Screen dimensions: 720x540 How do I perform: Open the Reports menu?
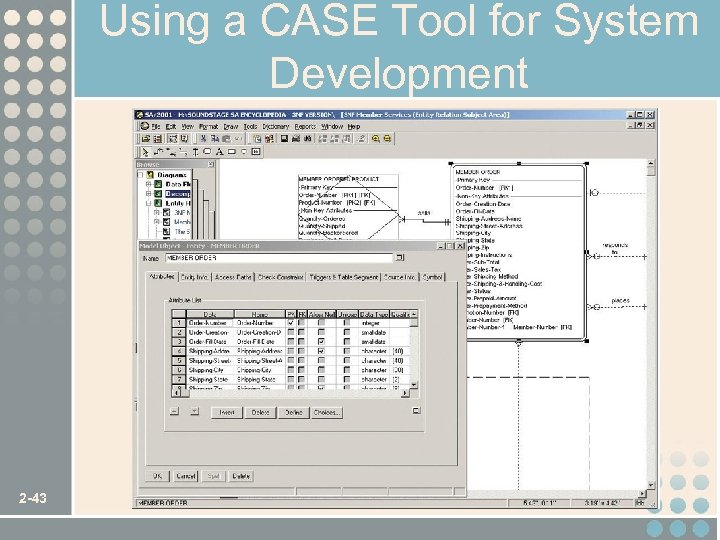[x=305, y=126]
